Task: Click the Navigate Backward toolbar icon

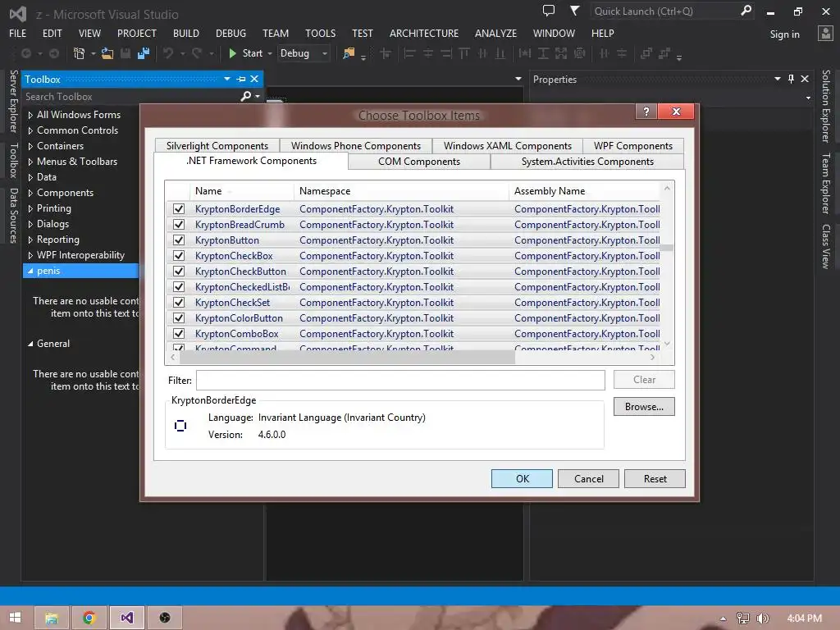Action: click(25, 53)
